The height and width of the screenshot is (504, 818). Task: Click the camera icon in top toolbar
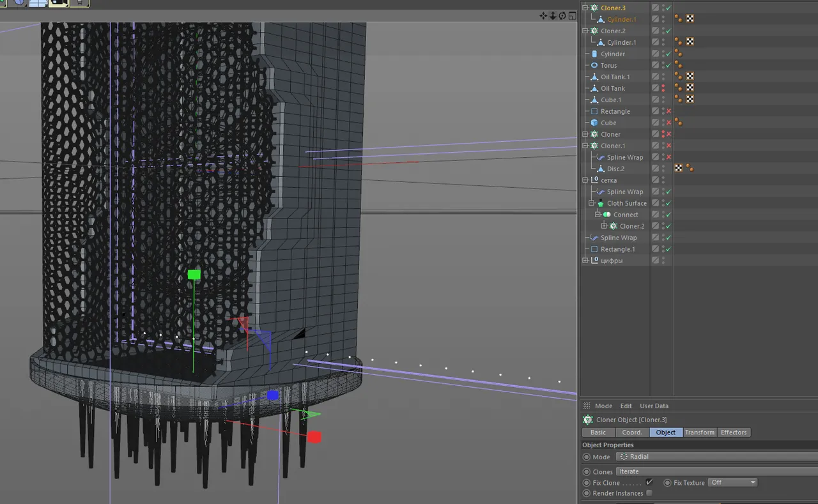(59, 3)
